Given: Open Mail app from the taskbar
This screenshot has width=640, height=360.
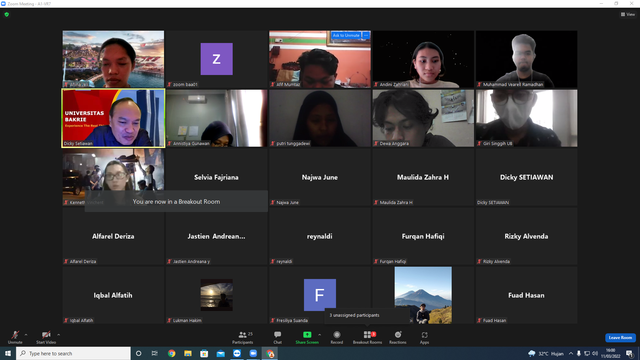Looking at the screenshot, I should click(220, 353).
